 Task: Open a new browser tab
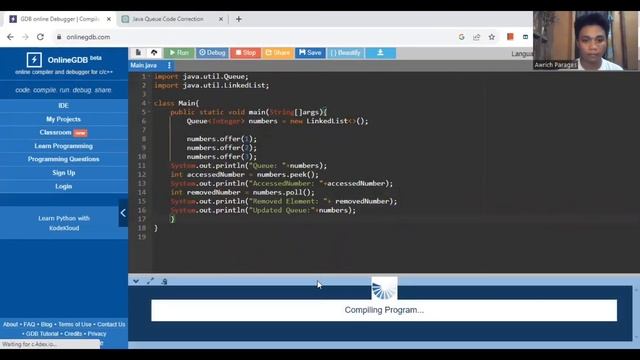tap(239, 19)
